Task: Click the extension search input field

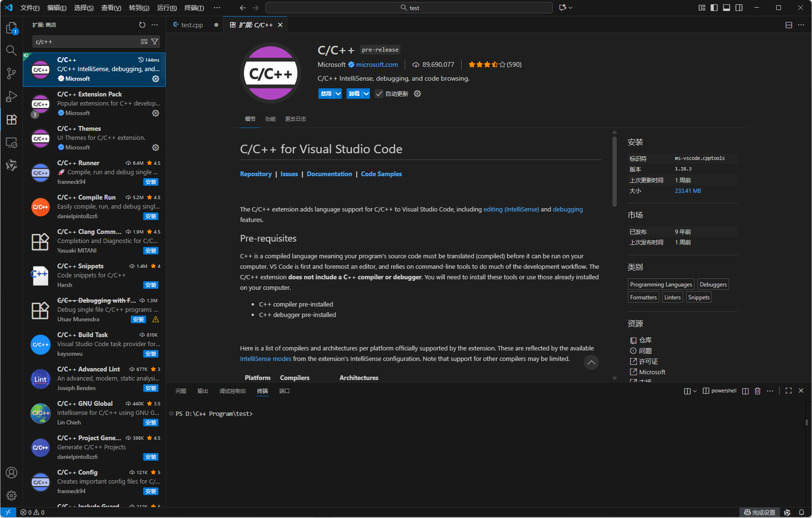Action: pyautogui.click(x=86, y=42)
